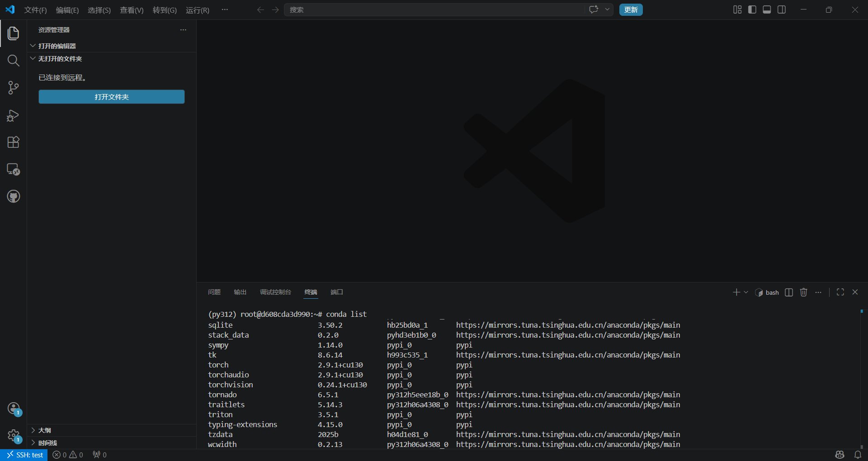Open the Run and Debug view
The image size is (868, 461).
(x=14, y=115)
